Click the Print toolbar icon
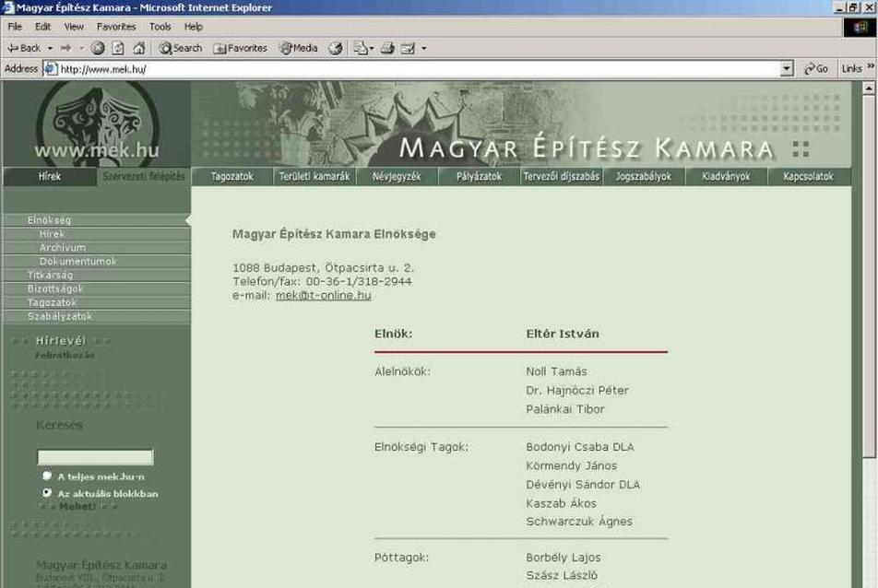Screen dimensions: 878x588 [x=387, y=48]
